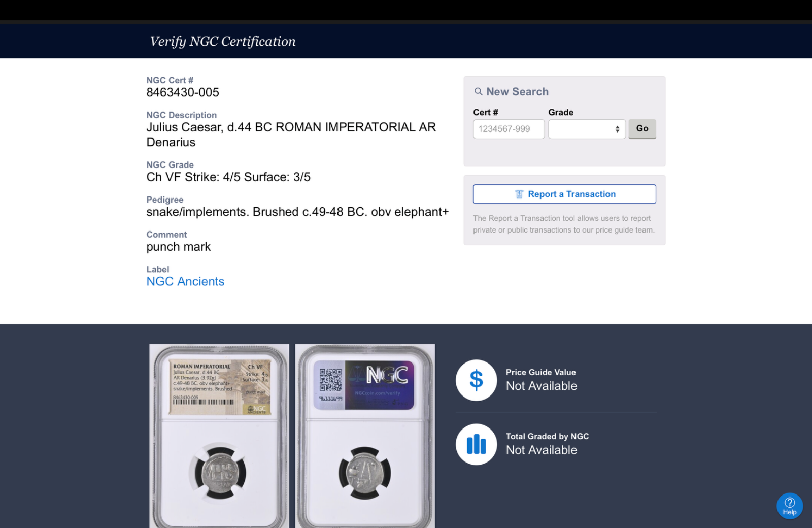The height and width of the screenshot is (528, 812).
Task: Click the Total Graded by NGC text
Action: tap(547, 436)
